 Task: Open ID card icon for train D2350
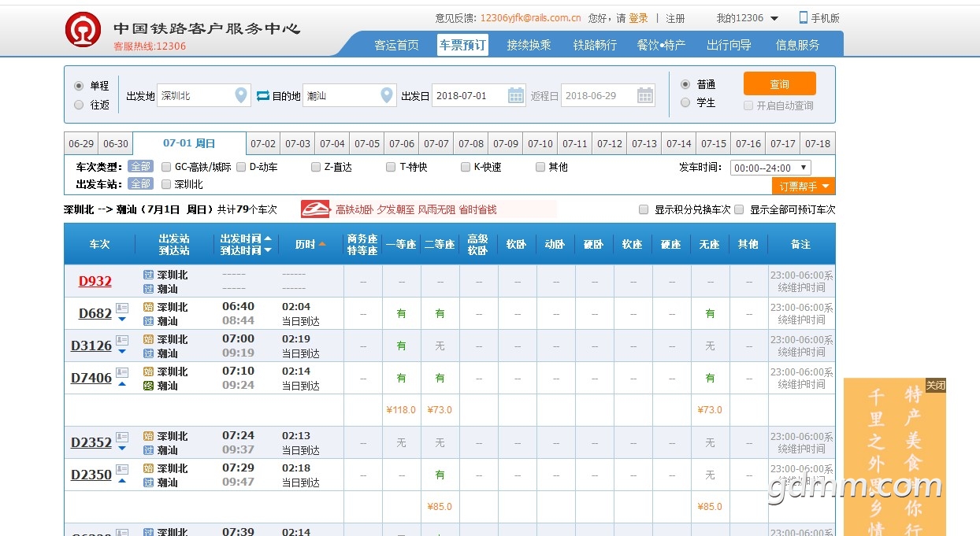(x=122, y=468)
